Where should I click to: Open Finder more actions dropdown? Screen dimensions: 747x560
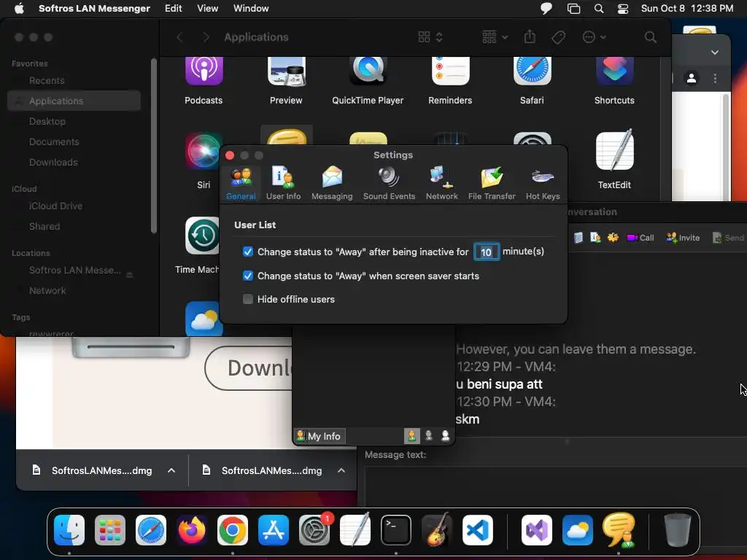click(x=594, y=37)
